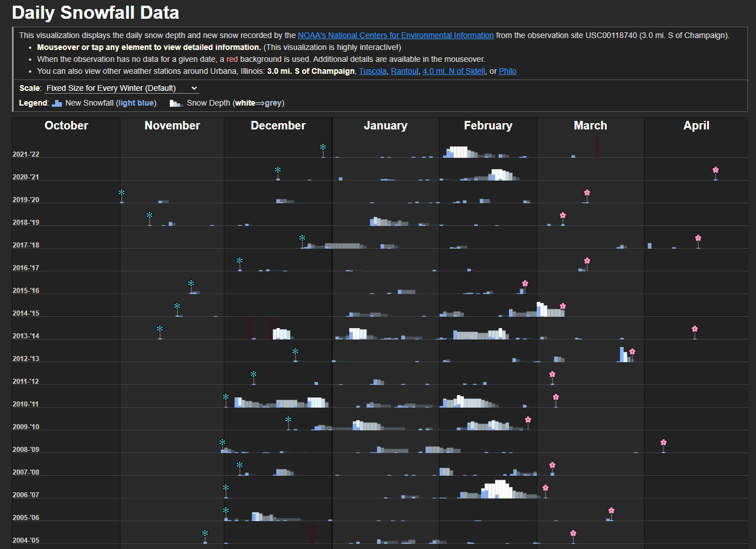Click first snowflake icon in 2021-'22 row
756x549 pixels.
pos(323,148)
